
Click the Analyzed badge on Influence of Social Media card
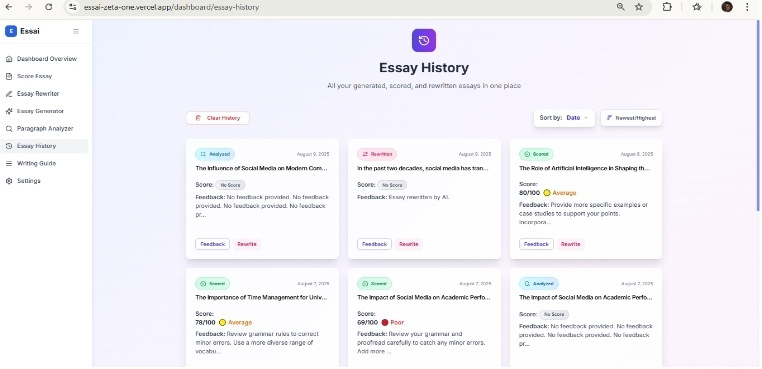point(215,154)
